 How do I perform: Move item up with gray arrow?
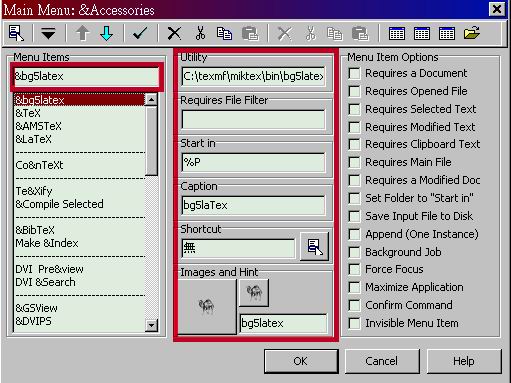(82, 33)
